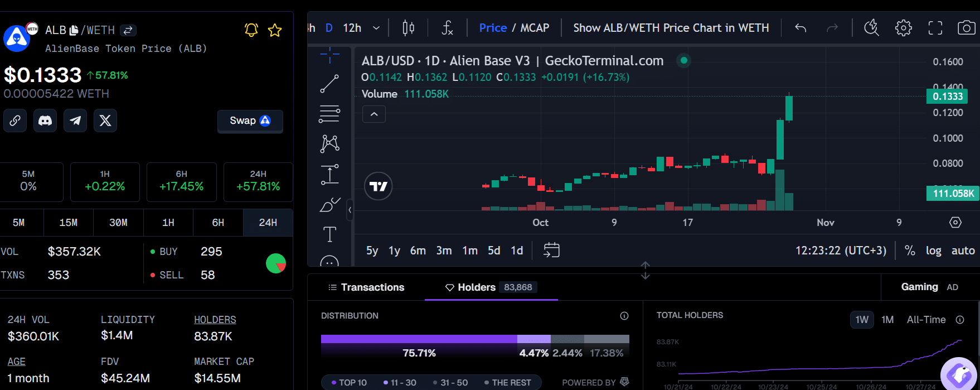Viewport: 980px width, 390px height.
Task: Switch chart to Price view
Action: (x=493, y=28)
